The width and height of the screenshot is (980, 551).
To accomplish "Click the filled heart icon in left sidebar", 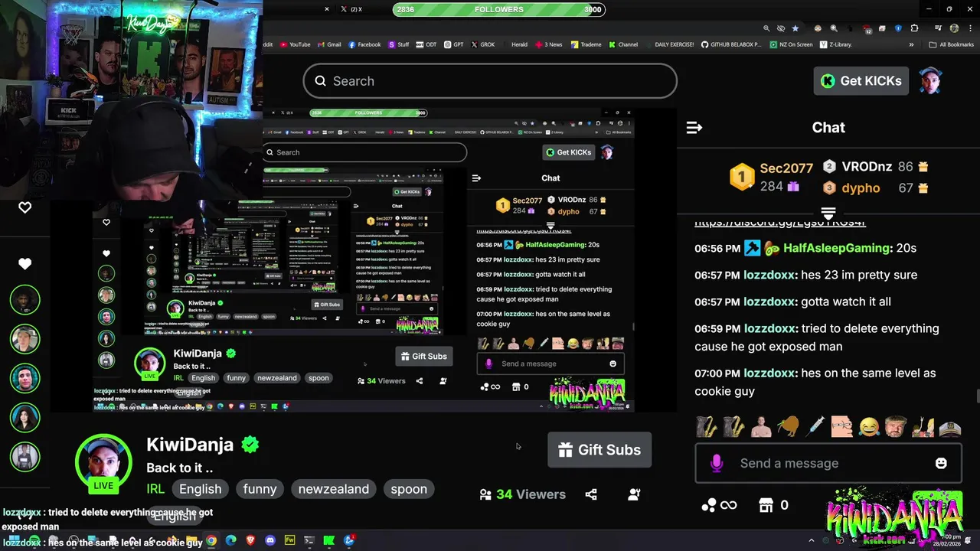I will click(x=25, y=263).
